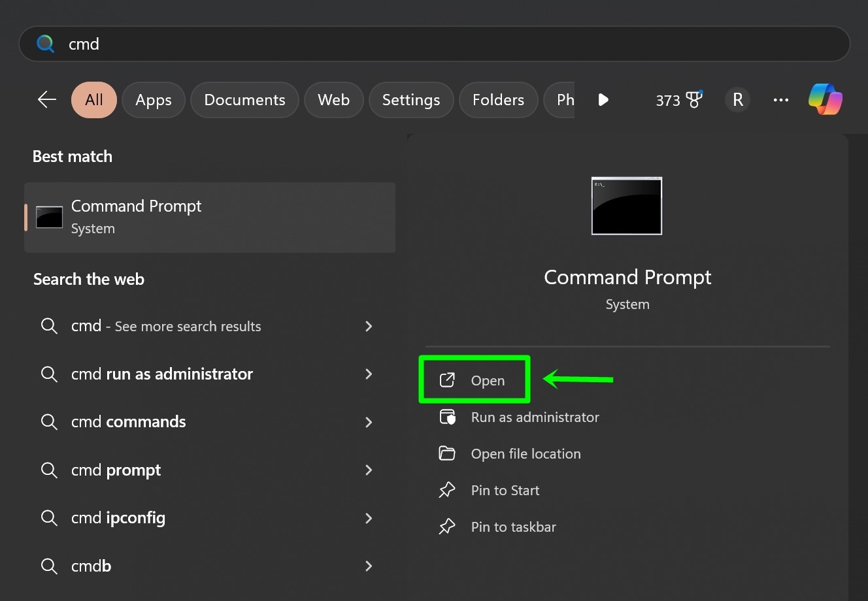Click the Open launch icon
The image size is (868, 601).
pyautogui.click(x=447, y=380)
